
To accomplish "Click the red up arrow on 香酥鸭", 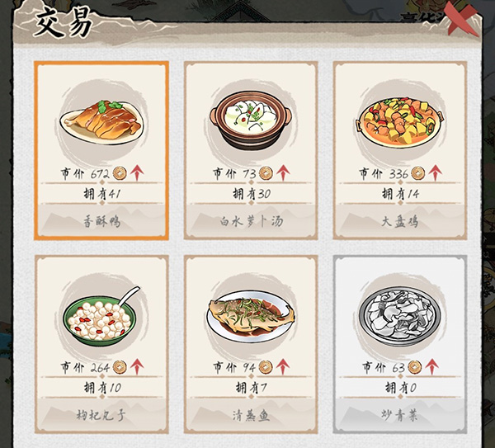I will [x=137, y=172].
